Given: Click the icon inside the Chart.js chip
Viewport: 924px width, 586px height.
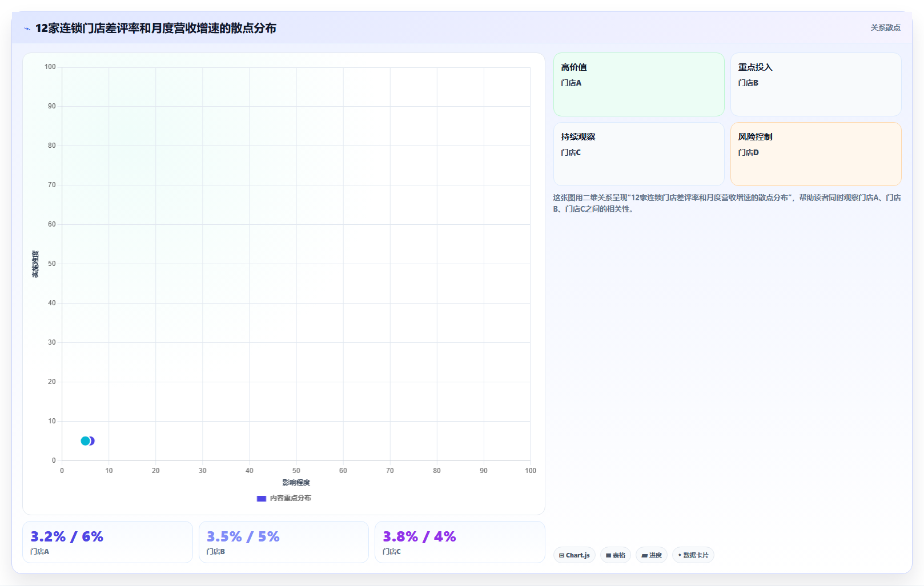Looking at the screenshot, I should pyautogui.click(x=561, y=555).
